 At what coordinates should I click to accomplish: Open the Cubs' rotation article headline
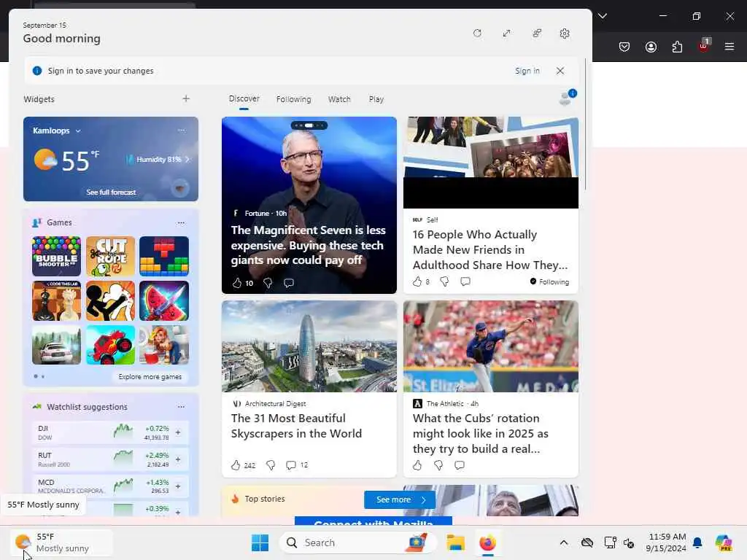click(x=480, y=433)
